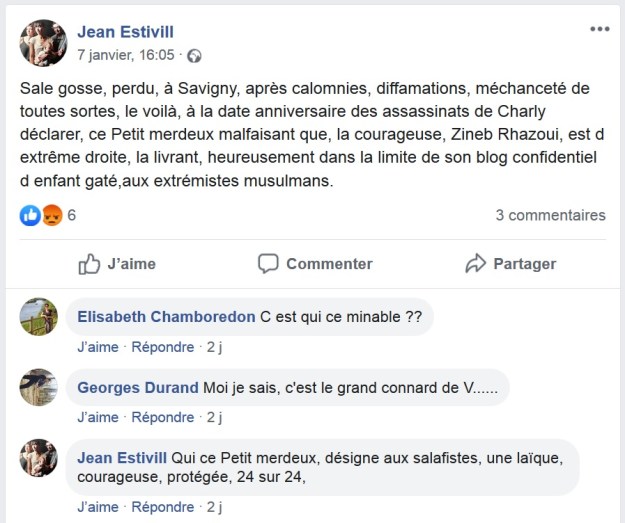Click the angry reaction emoji icon
625x523 pixels.
pyautogui.click(x=50, y=215)
